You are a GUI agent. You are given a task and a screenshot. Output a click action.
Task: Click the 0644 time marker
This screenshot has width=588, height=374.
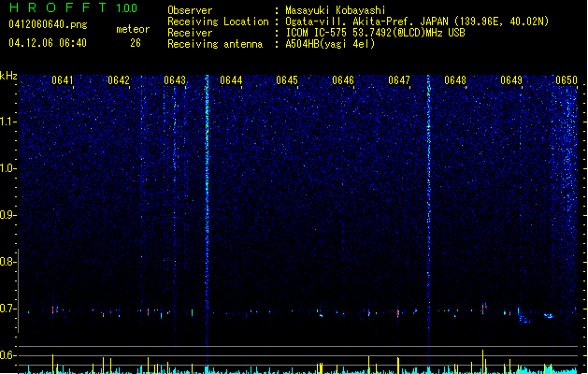coord(231,80)
